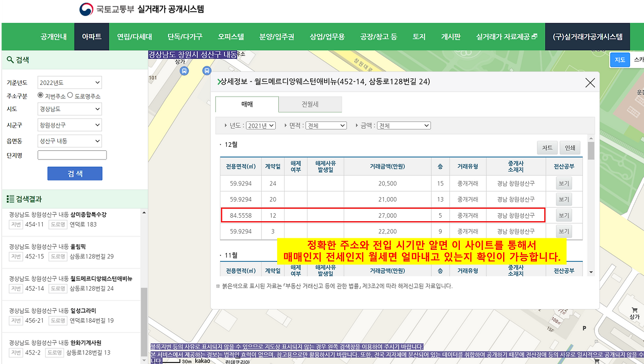Viewport: 644px width, 364px height.
Task: Select the 일성그라미 search result
Action: tap(84, 311)
